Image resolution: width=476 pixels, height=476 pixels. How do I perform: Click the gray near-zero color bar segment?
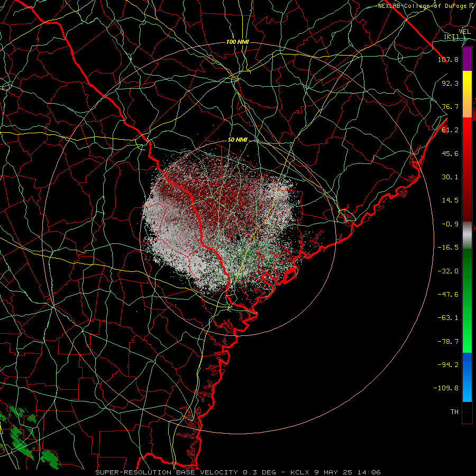467,235
